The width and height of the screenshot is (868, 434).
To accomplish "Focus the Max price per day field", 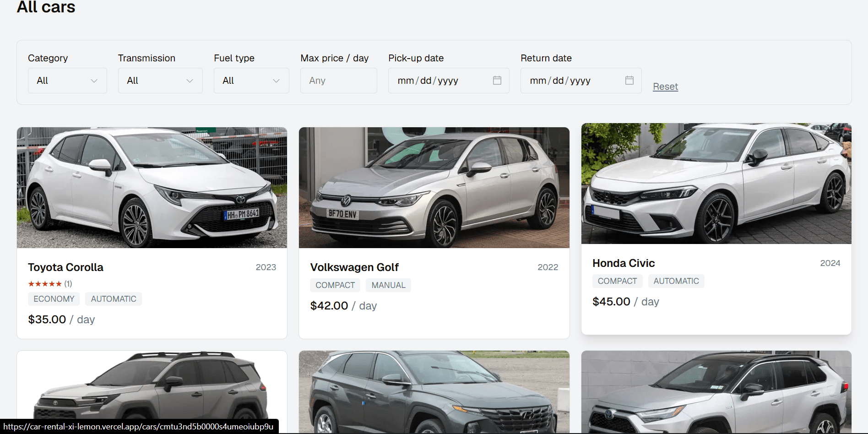I will [339, 81].
